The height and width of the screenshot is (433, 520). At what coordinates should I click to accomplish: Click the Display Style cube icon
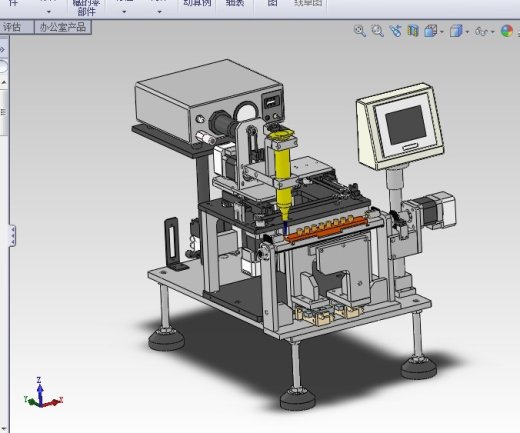[456, 31]
